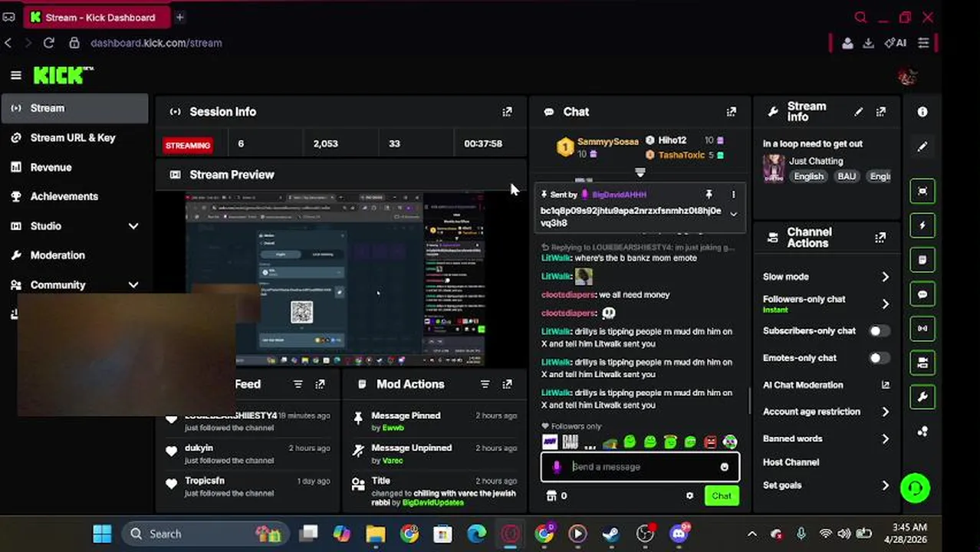The width and height of the screenshot is (980, 552).
Task: Pop out the Session Info panel
Action: click(x=507, y=112)
